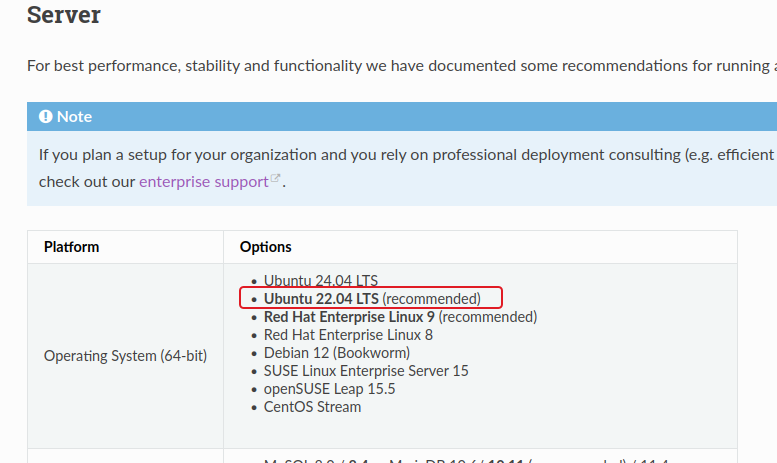
Task: Click the Server page heading
Action: coord(63,15)
